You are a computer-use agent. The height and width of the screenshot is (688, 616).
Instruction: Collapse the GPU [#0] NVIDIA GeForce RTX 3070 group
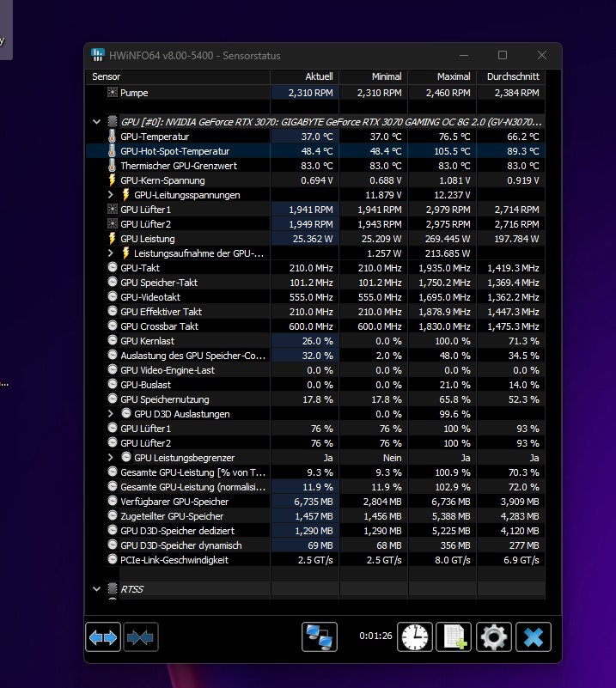(x=96, y=122)
